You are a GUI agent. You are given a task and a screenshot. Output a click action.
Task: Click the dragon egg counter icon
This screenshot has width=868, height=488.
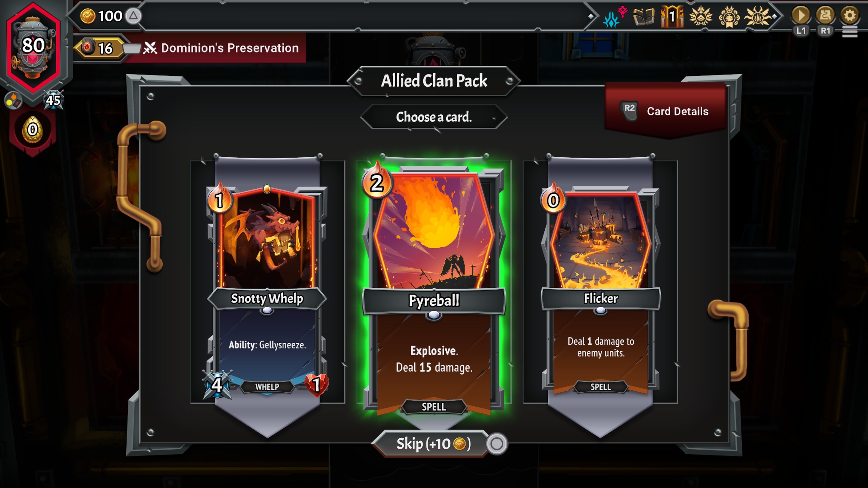[32, 129]
